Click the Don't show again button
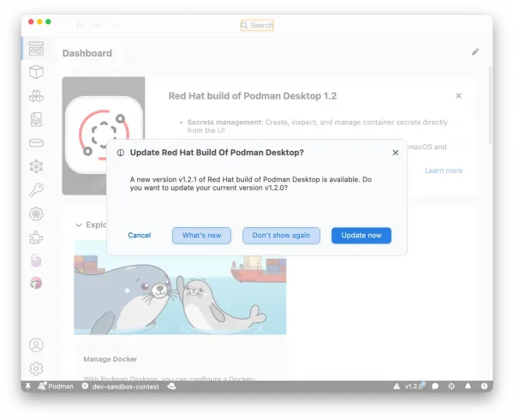Viewport: 514px width, 420px height. click(281, 236)
